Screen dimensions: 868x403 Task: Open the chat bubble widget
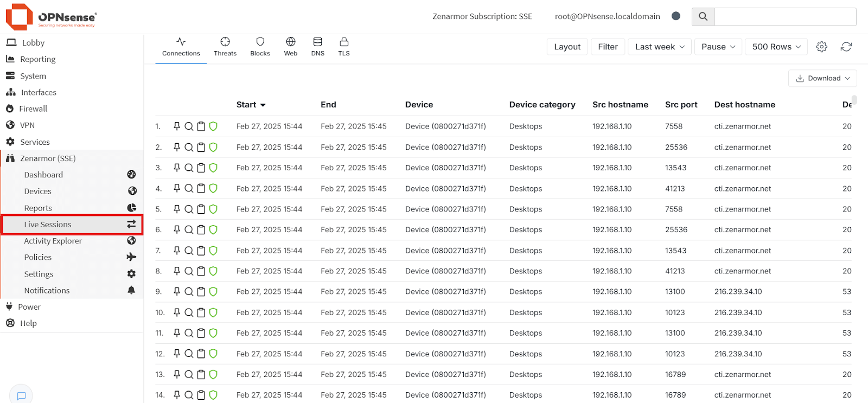click(x=21, y=395)
